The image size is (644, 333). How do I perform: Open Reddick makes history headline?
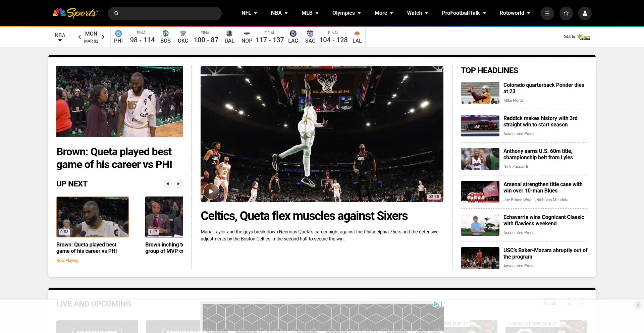coord(540,121)
